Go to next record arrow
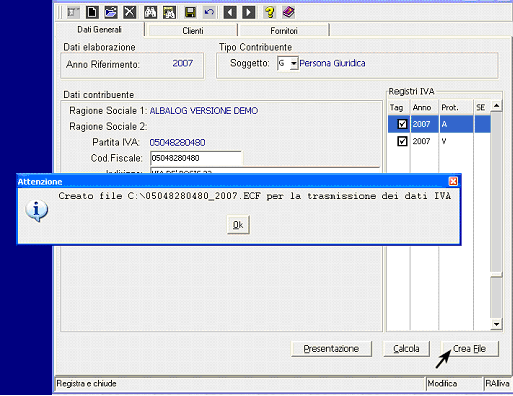The height and width of the screenshot is (396, 513). (249, 12)
